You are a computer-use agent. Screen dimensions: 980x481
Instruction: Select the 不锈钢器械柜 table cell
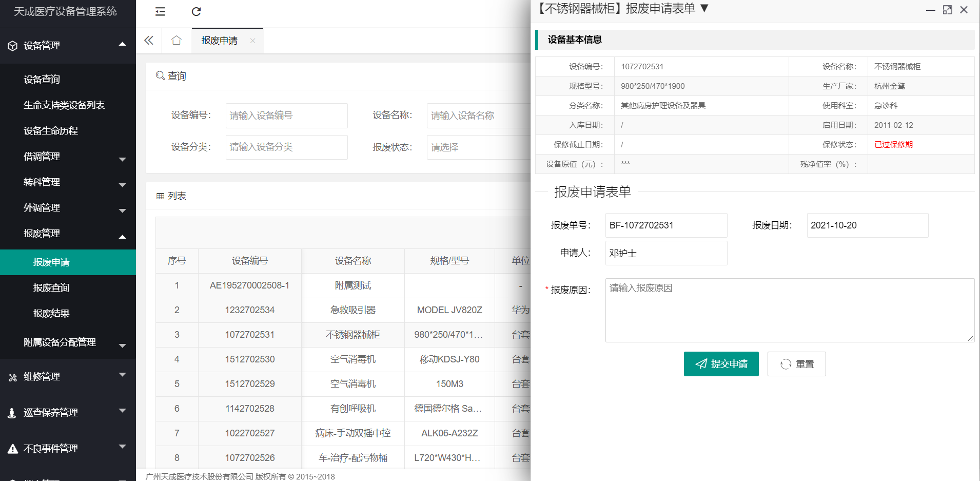tap(353, 335)
